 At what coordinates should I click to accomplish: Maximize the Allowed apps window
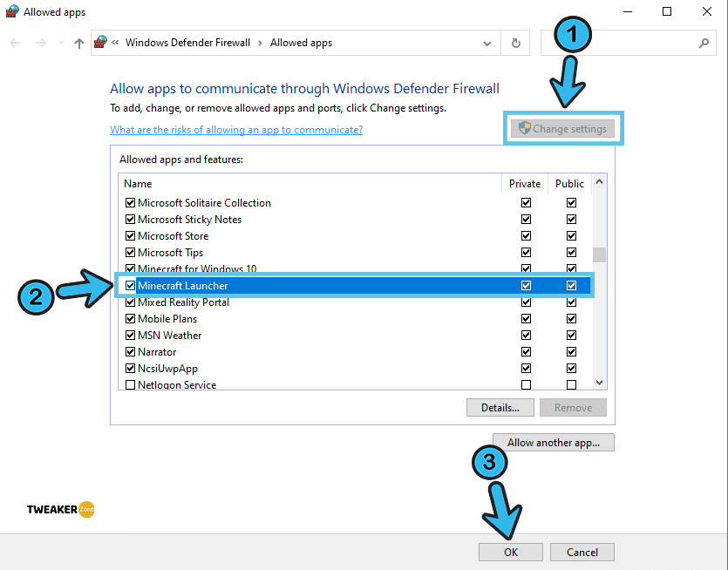pyautogui.click(x=667, y=11)
